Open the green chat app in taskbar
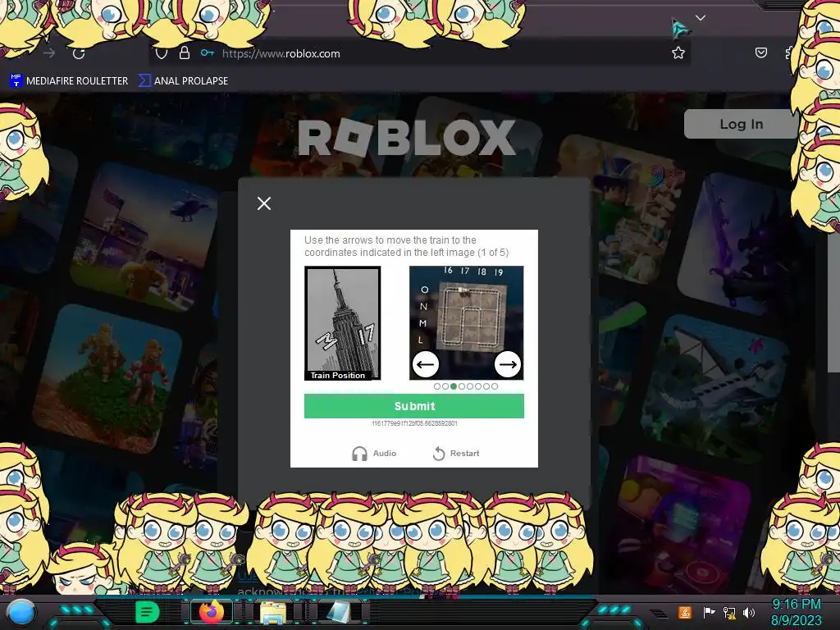 click(x=148, y=612)
